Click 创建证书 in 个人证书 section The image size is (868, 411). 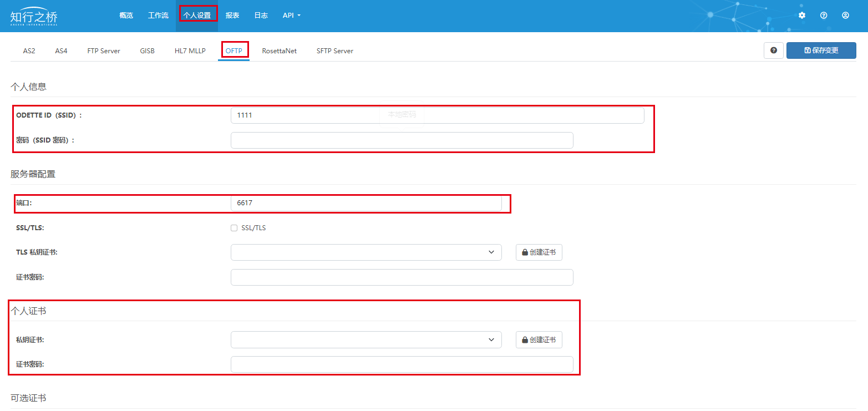click(x=539, y=339)
